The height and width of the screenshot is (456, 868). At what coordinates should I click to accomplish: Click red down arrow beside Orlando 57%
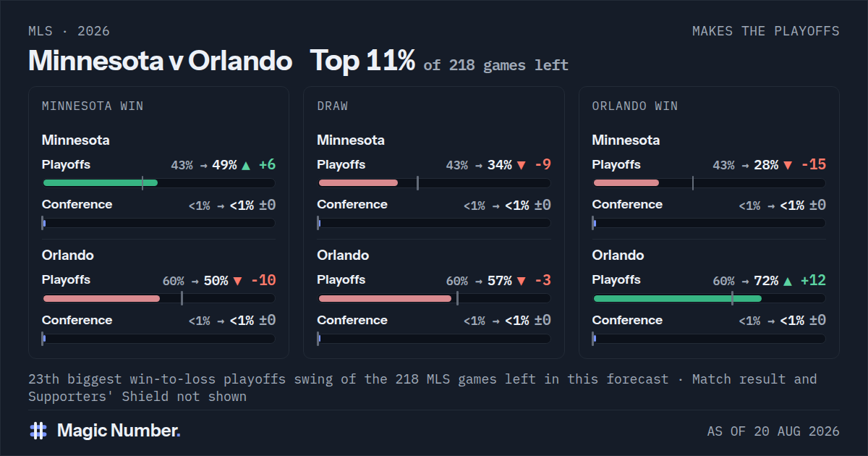click(x=521, y=281)
